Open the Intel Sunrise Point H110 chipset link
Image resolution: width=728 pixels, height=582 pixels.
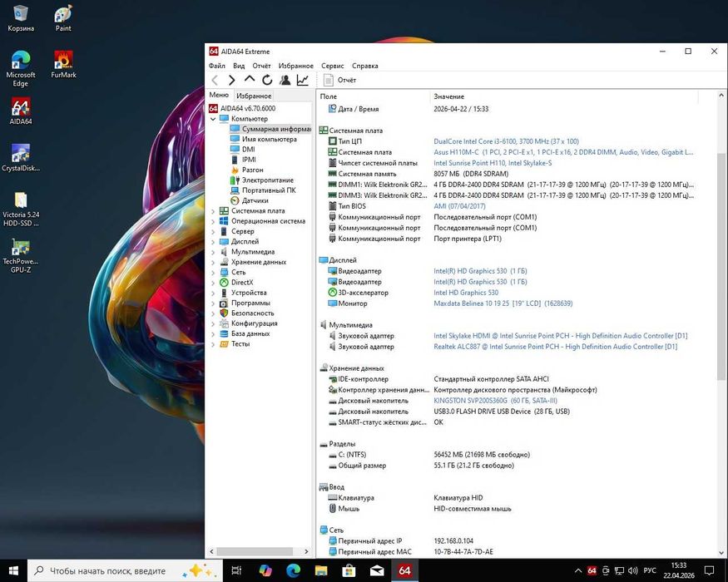click(x=493, y=163)
